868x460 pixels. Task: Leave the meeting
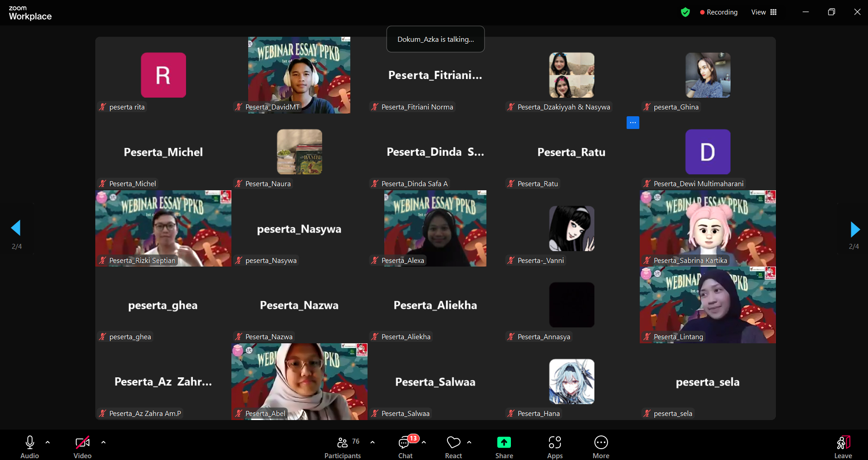click(x=843, y=447)
